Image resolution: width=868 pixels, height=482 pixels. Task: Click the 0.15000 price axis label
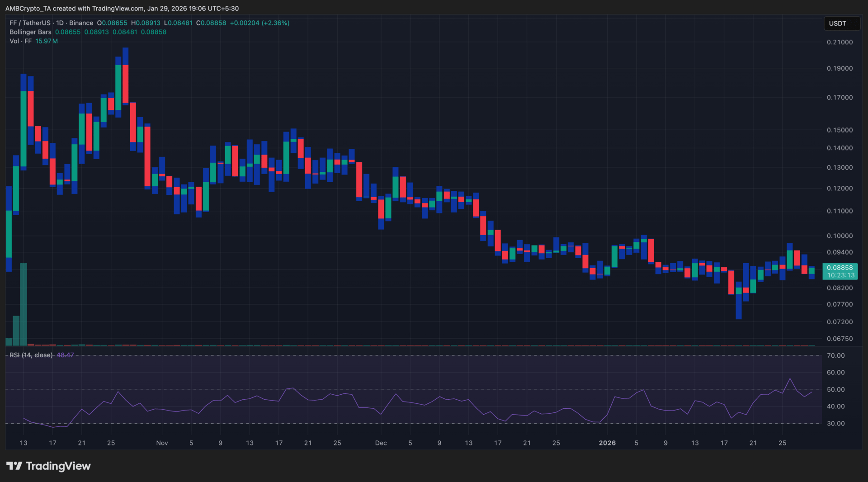840,130
